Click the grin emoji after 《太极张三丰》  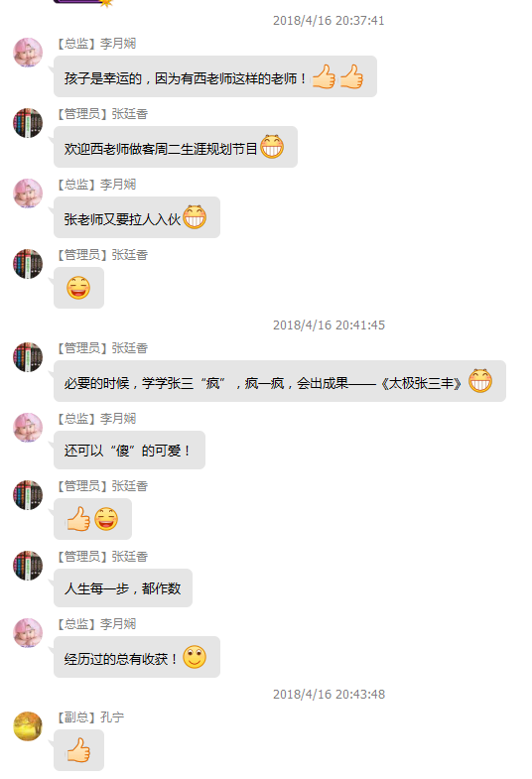pos(480,381)
